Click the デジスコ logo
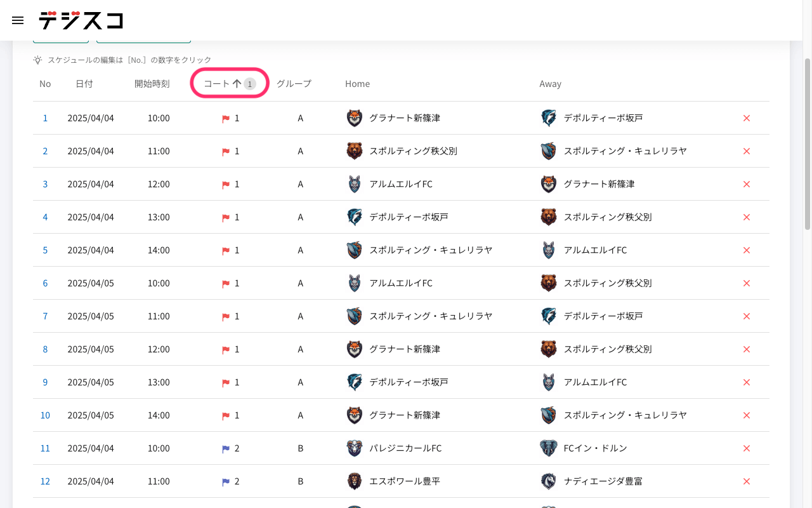 (x=81, y=20)
